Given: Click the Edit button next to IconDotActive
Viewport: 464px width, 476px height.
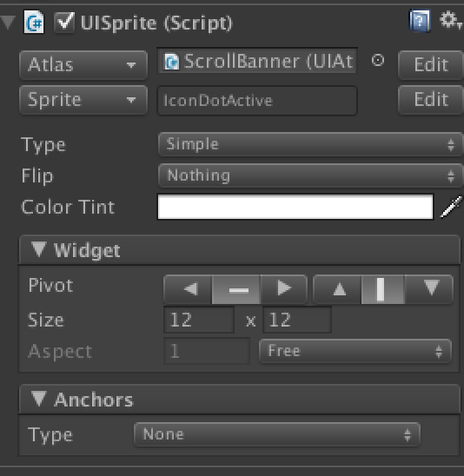Looking at the screenshot, I should (431, 100).
